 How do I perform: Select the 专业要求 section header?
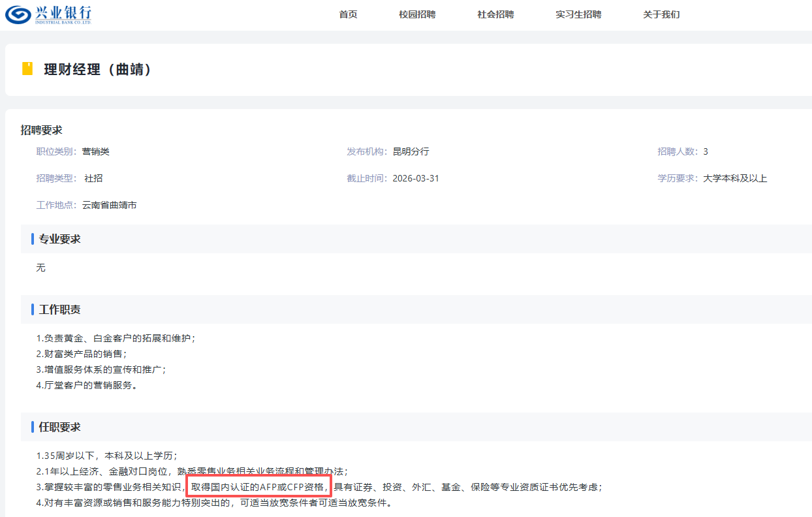(60, 239)
